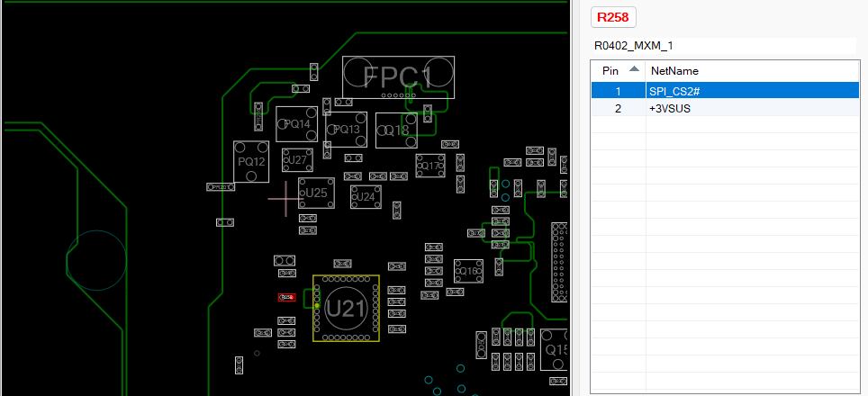Select the Q16 component
The width and height of the screenshot is (868, 396).
[468, 271]
